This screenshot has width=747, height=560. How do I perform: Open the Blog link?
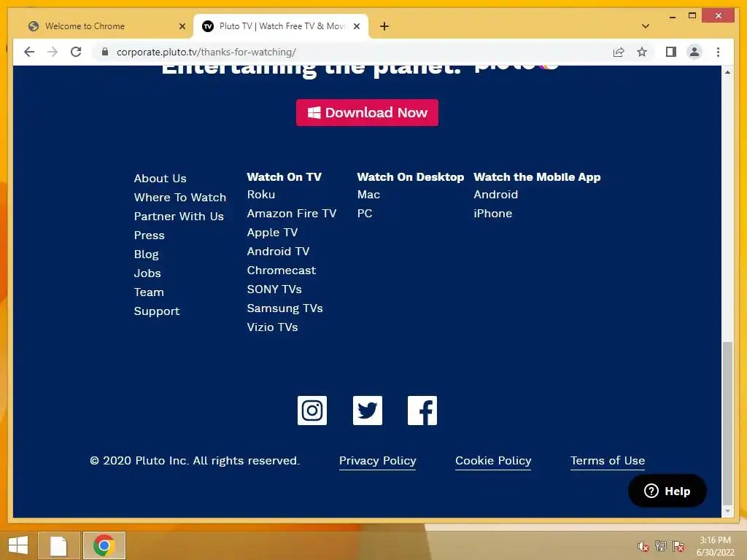[146, 254]
